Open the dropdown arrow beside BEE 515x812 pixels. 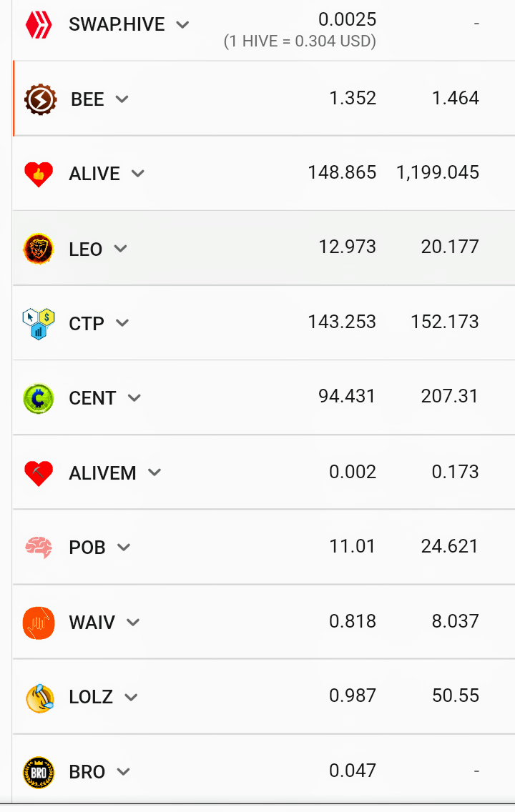[122, 99]
